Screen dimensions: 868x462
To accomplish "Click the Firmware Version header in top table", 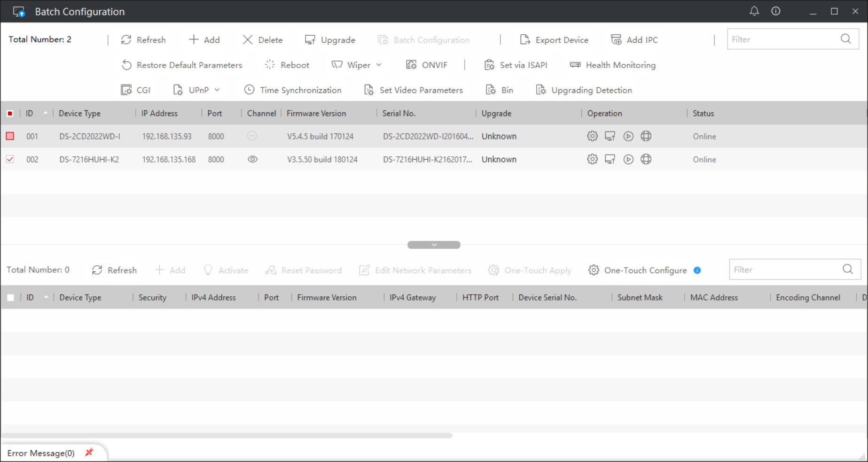I will pyautogui.click(x=316, y=113).
